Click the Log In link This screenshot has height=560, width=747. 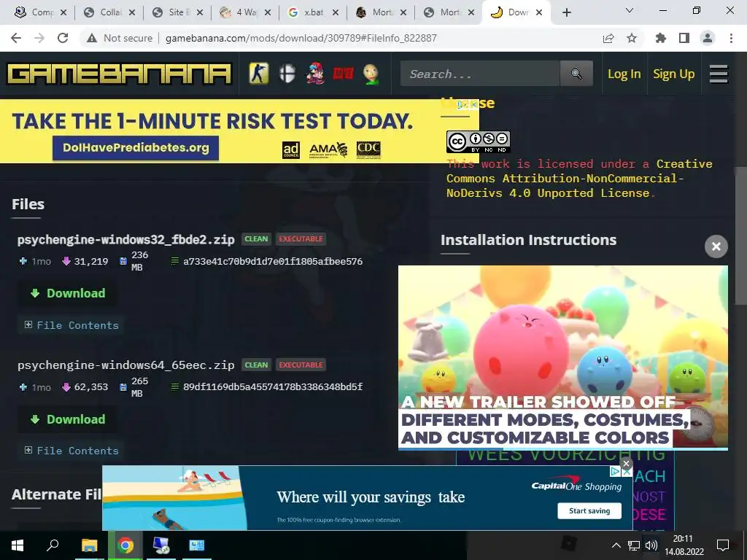coord(624,74)
